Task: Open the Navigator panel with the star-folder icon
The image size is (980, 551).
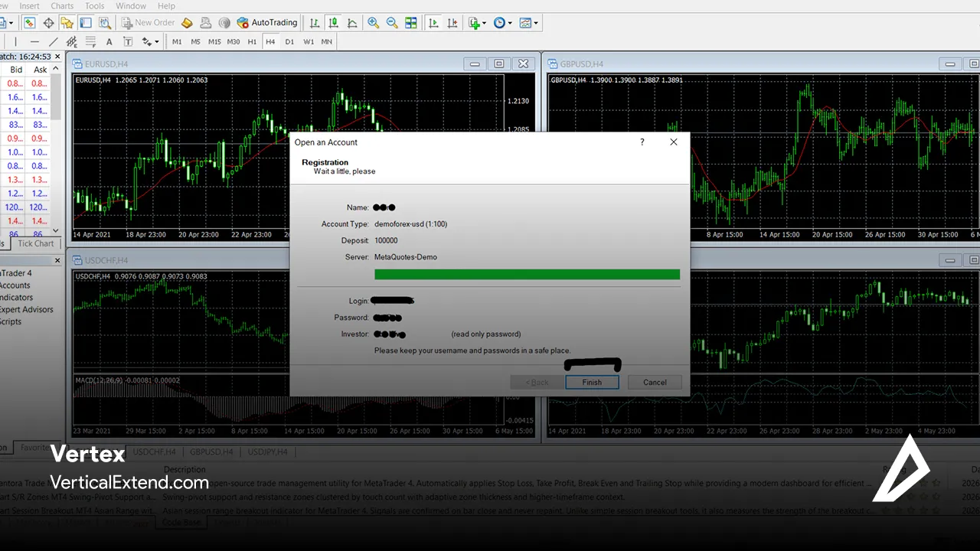Action: [67, 23]
